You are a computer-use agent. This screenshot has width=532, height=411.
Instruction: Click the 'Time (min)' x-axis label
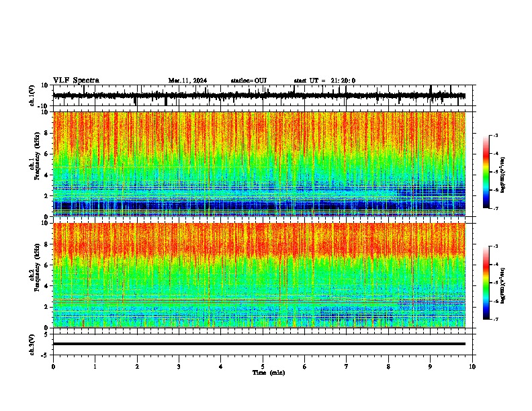pyautogui.click(x=269, y=373)
